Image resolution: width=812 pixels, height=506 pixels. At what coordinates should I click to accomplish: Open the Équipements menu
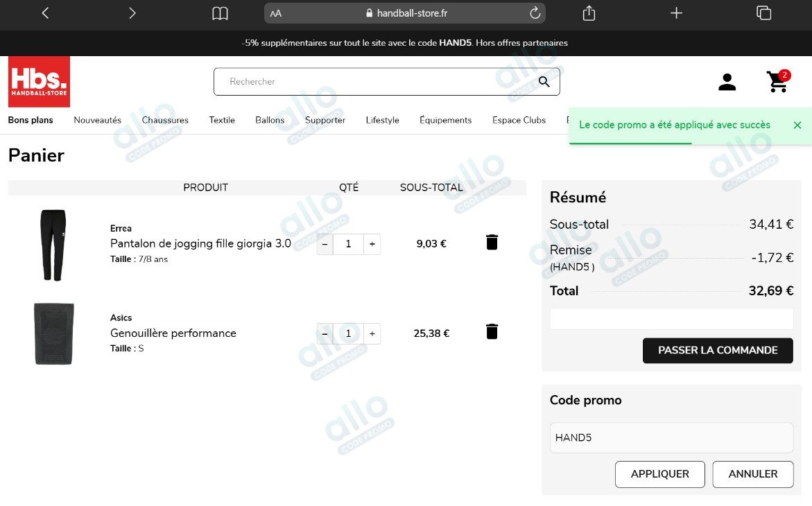446,120
